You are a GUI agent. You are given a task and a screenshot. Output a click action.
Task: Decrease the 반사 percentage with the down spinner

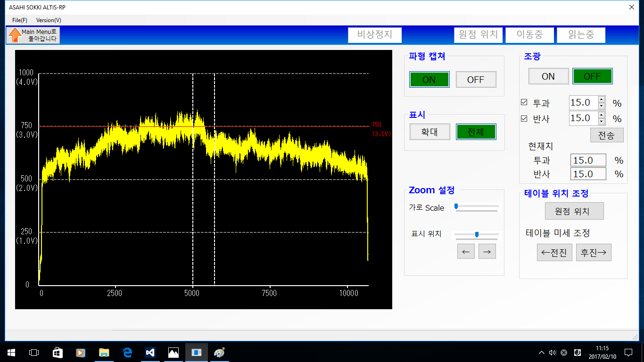601,121
